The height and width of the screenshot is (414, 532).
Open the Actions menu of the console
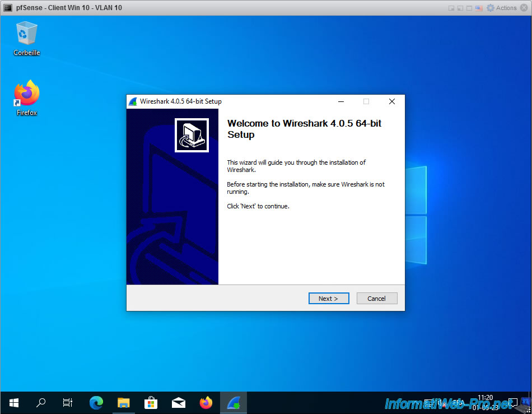point(502,8)
